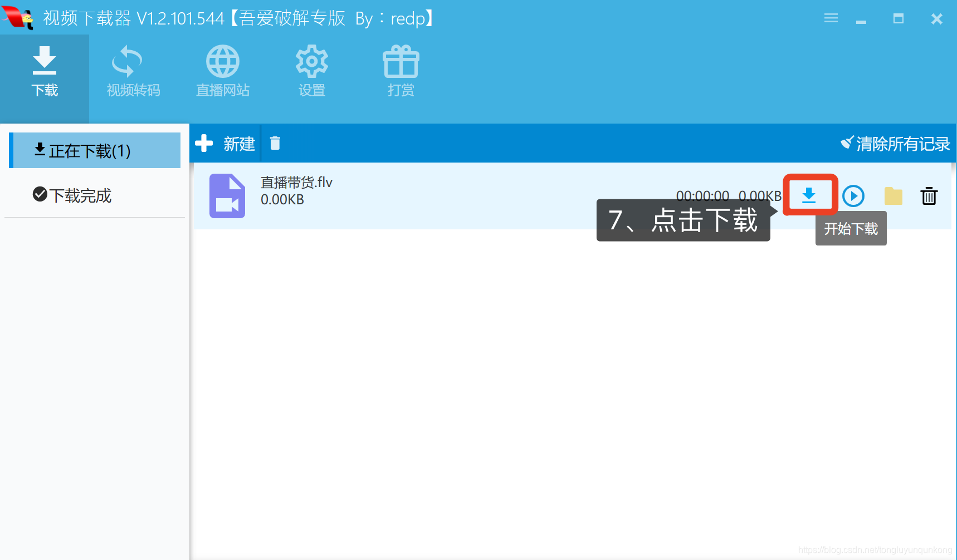
Task: Play the 直播带货.flv video
Action: coord(853,196)
